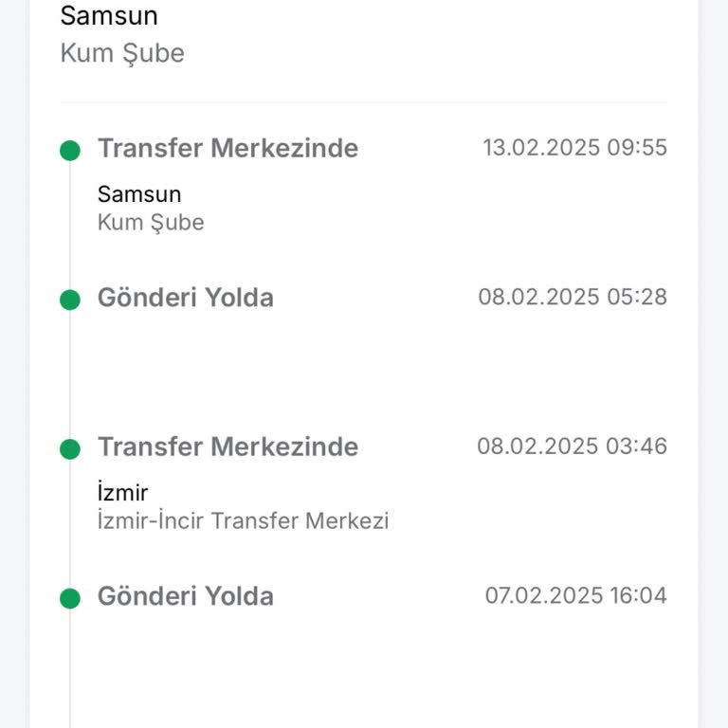Tap Kum Şube under the 13.02.2025 timeline entry
The height and width of the screenshot is (728, 728).
point(151,223)
